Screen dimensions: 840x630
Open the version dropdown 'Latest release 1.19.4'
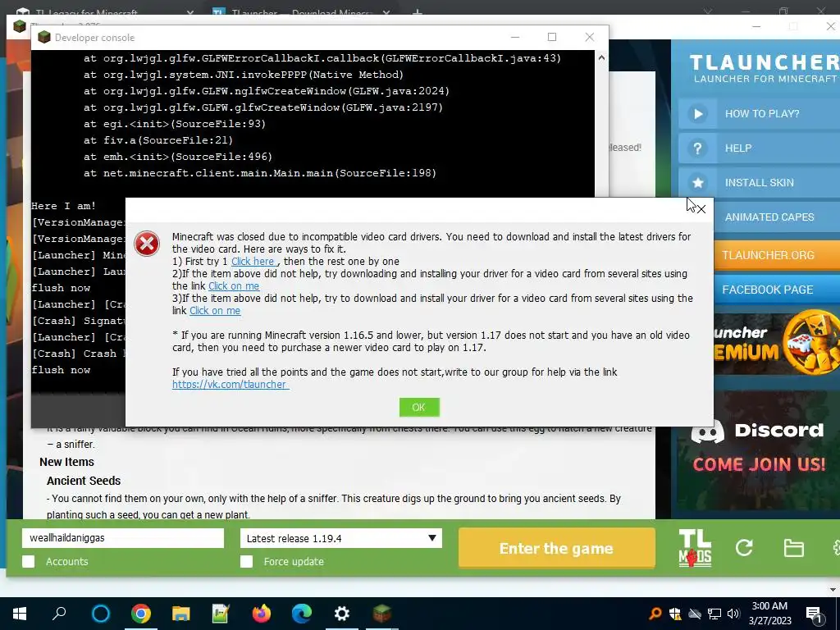tap(340, 538)
